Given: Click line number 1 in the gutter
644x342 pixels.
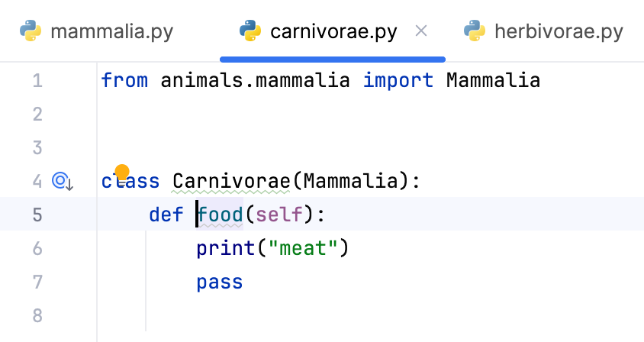Looking at the screenshot, I should click(38, 80).
